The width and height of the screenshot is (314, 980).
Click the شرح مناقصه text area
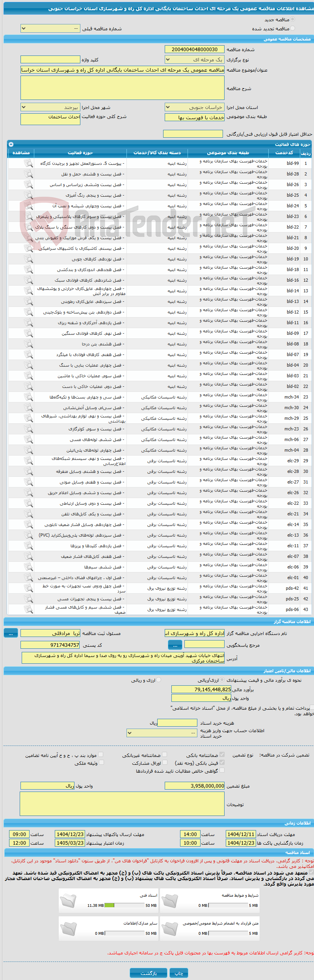[123, 88]
